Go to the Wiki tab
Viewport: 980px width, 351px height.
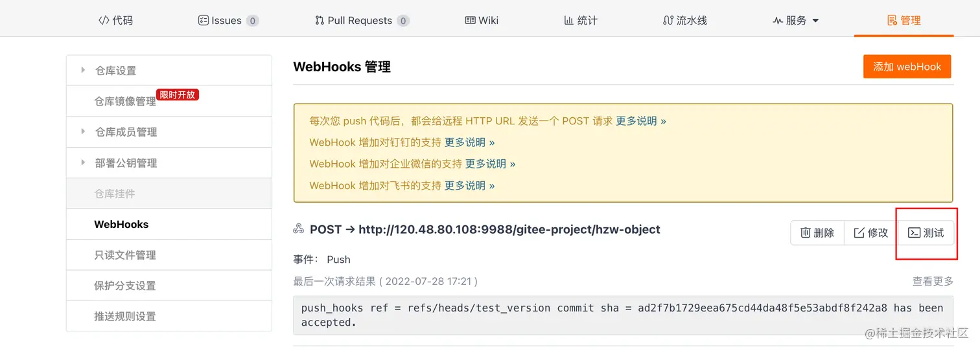482,20
